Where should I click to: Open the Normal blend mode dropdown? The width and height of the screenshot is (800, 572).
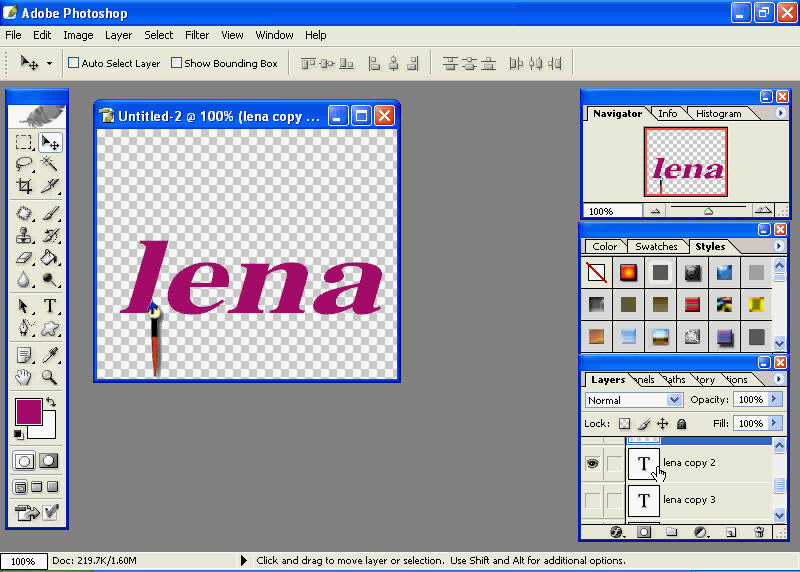coord(633,400)
